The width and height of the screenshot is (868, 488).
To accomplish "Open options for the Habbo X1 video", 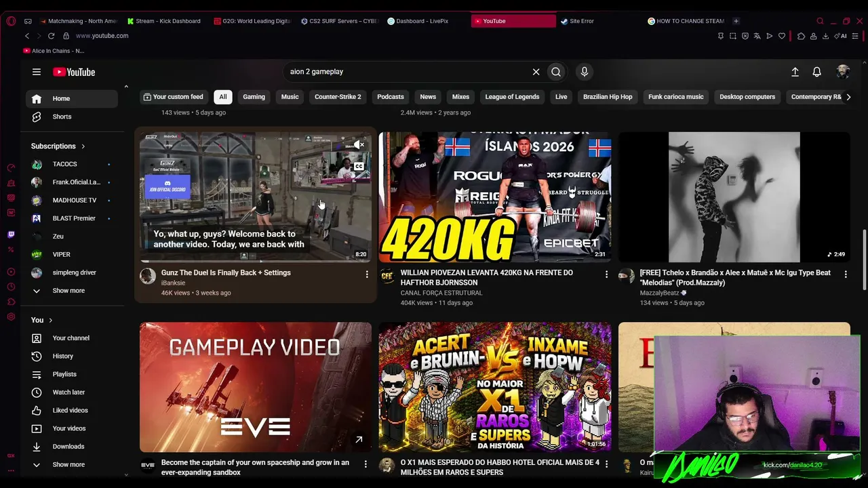I will pyautogui.click(x=606, y=464).
